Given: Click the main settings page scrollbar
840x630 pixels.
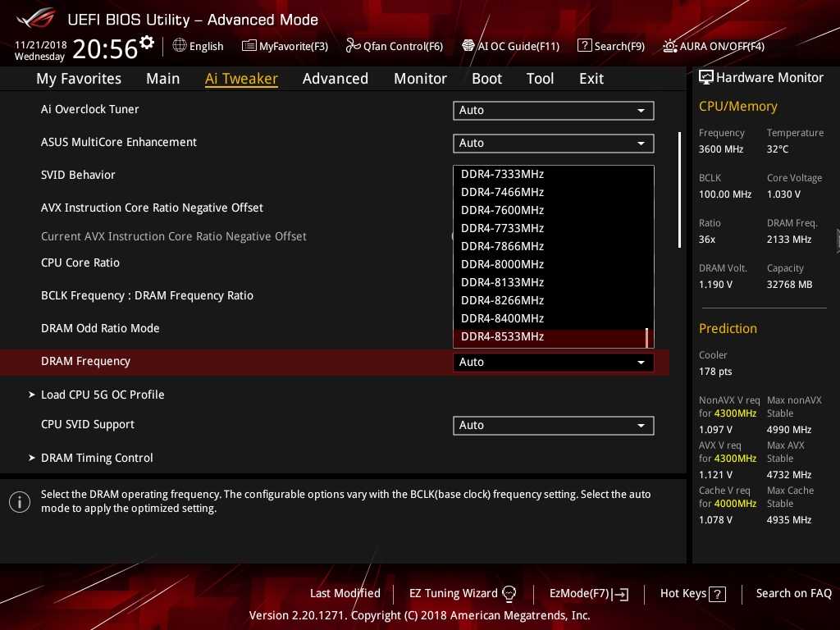Looking at the screenshot, I should pyautogui.click(x=679, y=189).
